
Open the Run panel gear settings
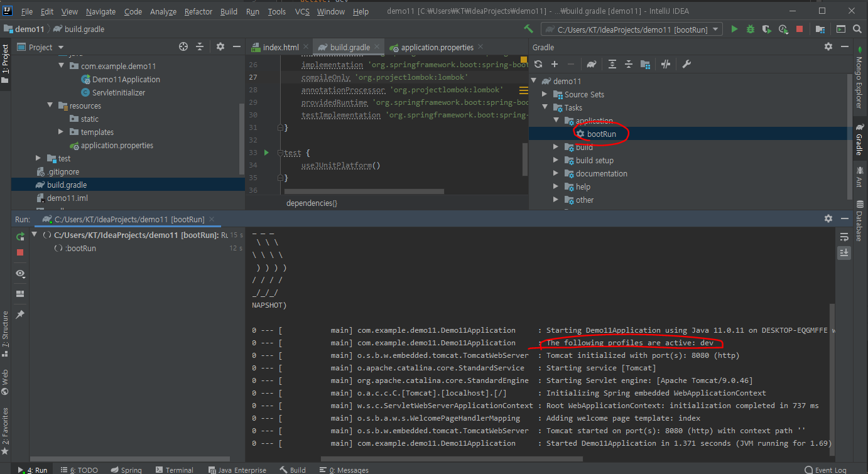(828, 218)
